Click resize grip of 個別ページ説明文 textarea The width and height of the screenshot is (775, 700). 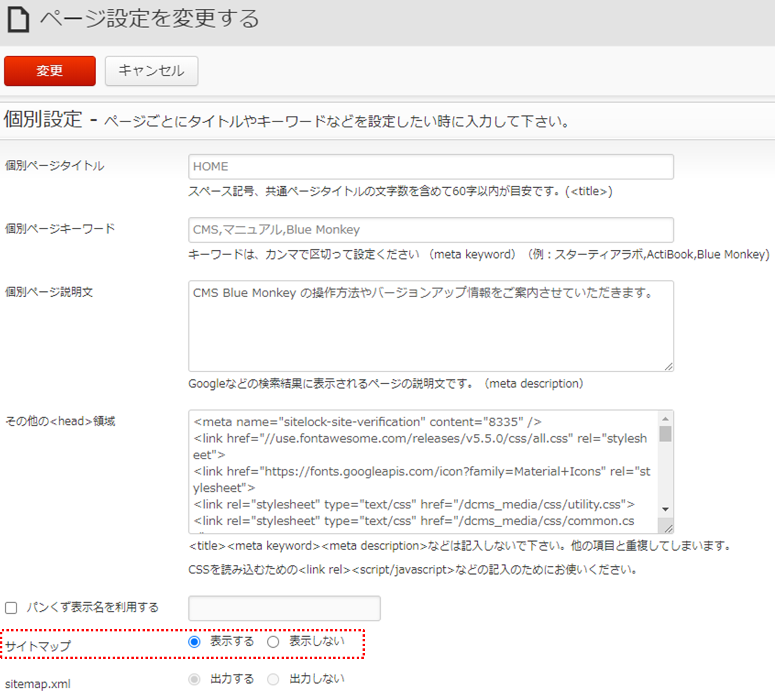(668, 366)
